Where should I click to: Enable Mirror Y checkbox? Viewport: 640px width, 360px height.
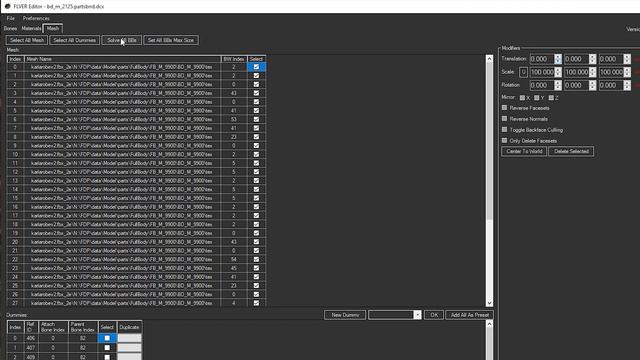pyautogui.click(x=536, y=98)
